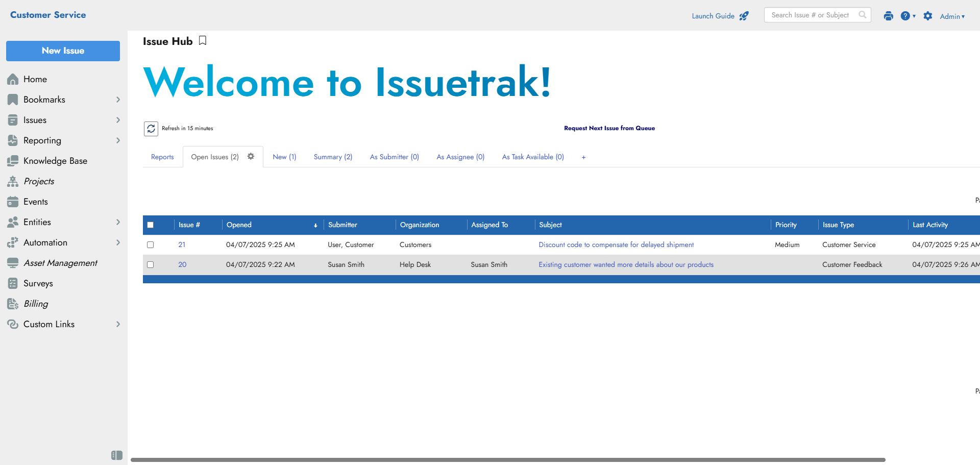980x465 pixels.
Task: Click the Custom Links chain icon
Action: tap(13, 324)
